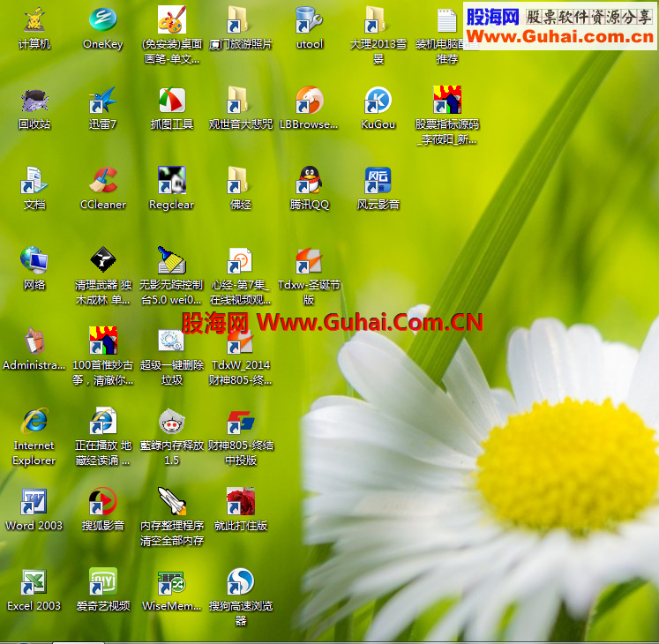The width and height of the screenshot is (659, 644).
Task: Launch 超级一键删除垃圾 gear icon
Action: [172, 341]
